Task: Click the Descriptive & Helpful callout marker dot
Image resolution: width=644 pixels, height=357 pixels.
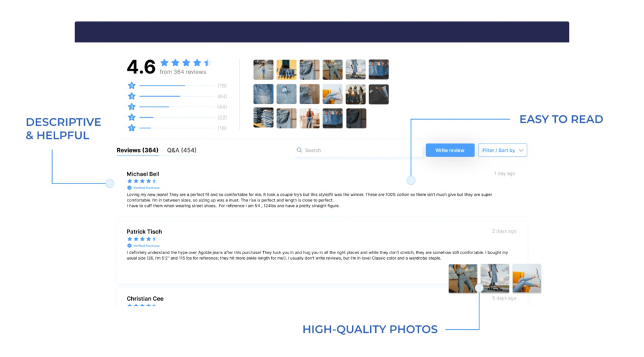Action: tap(110, 183)
